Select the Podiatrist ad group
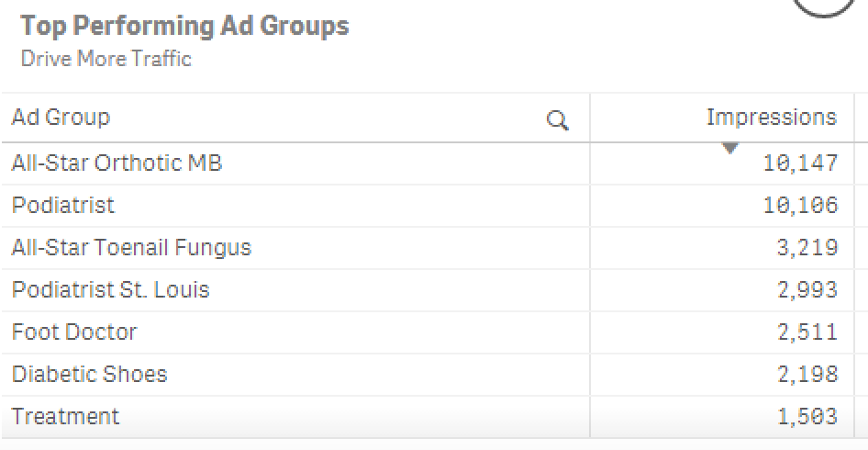Image resolution: width=868 pixels, height=450 pixels. pyautogui.click(x=63, y=205)
